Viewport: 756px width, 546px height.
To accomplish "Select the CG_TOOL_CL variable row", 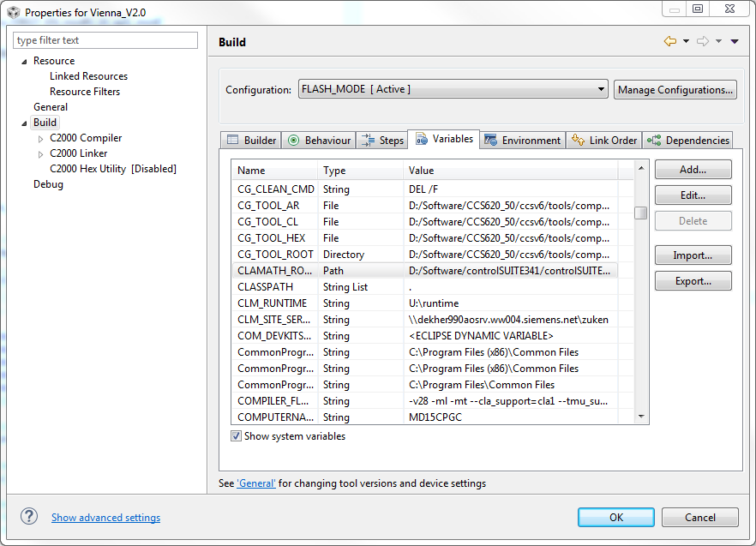I will click(x=425, y=222).
